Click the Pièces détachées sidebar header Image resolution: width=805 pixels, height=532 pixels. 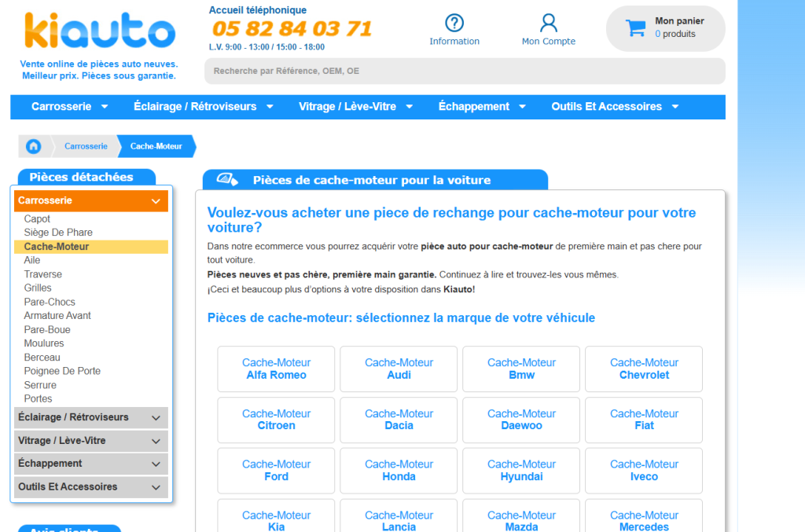(86, 177)
